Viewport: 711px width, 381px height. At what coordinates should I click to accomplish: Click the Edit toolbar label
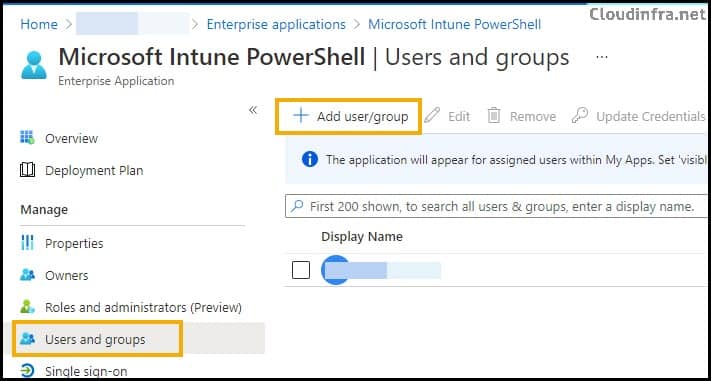(459, 117)
